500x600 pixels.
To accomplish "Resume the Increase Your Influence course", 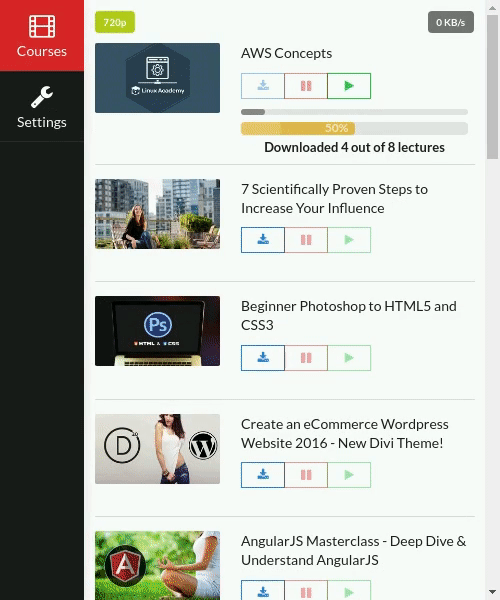I will click(349, 240).
